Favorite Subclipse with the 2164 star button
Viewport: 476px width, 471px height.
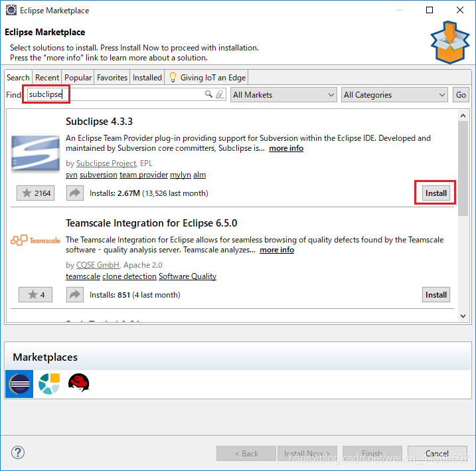[36, 193]
